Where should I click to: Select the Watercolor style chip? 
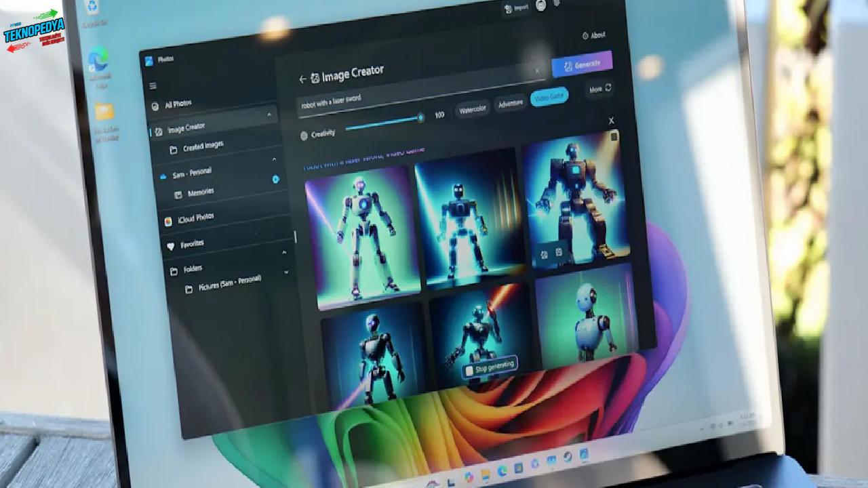(473, 109)
